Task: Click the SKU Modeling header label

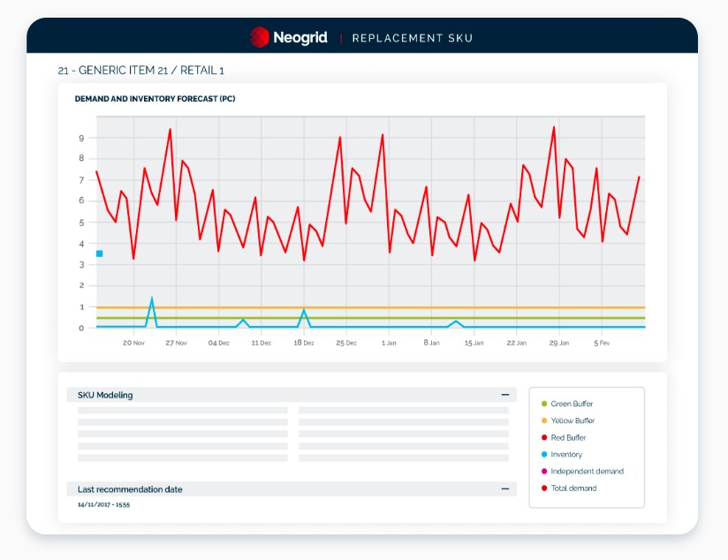Action: pyautogui.click(x=105, y=395)
